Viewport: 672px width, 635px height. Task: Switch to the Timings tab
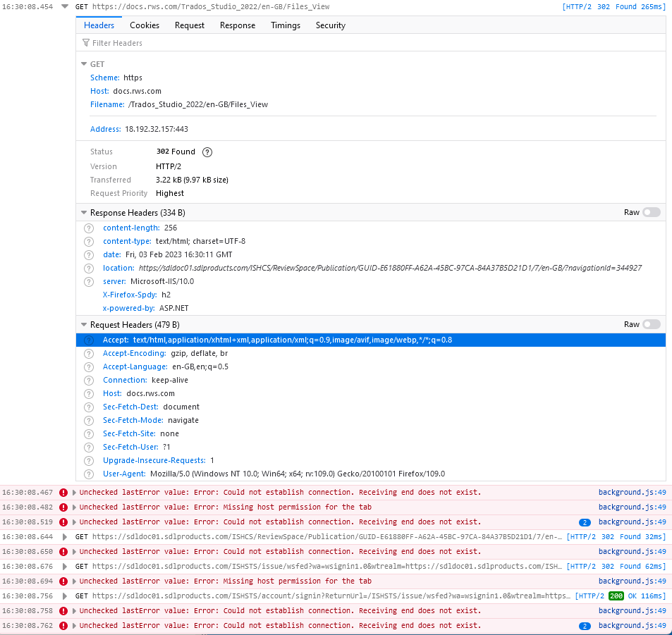pyautogui.click(x=285, y=25)
